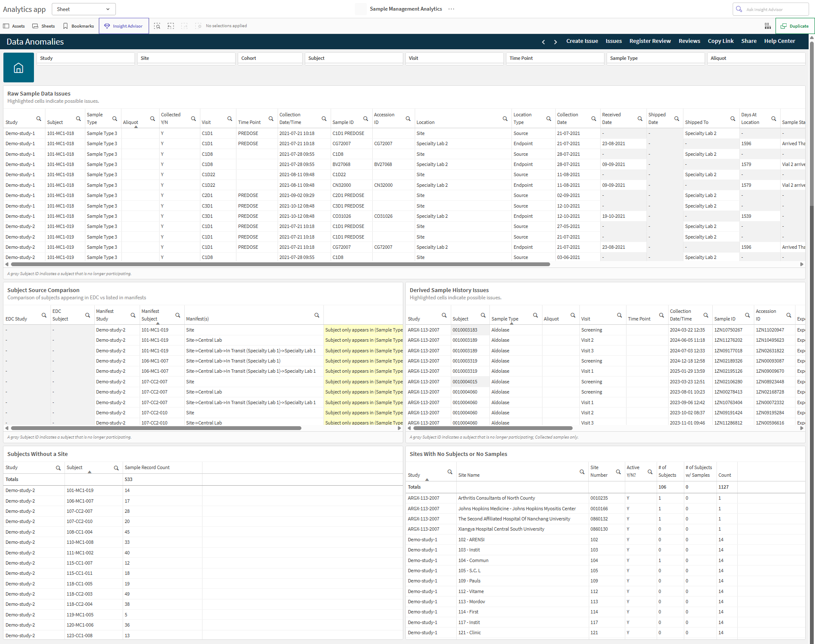This screenshot has width=815, height=644.
Task: Open the more options ellipsis menu
Action: pyautogui.click(x=451, y=9)
